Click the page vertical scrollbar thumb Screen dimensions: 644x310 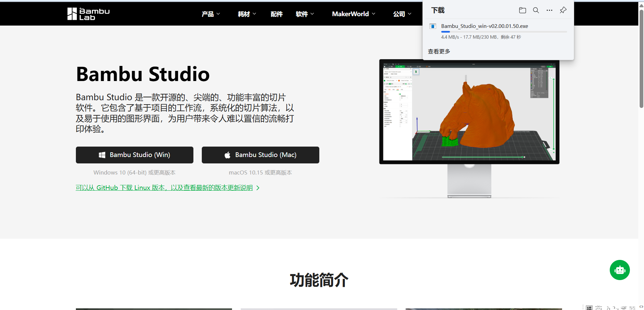click(641, 59)
